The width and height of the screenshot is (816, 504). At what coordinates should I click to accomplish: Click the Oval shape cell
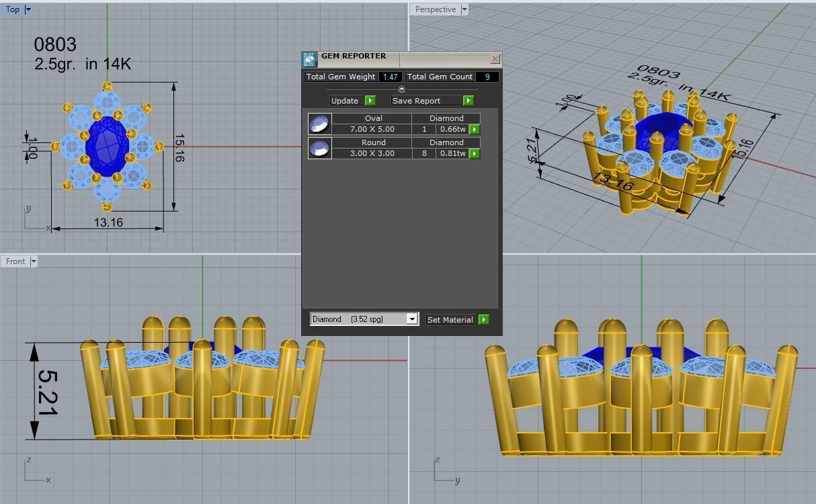372,118
